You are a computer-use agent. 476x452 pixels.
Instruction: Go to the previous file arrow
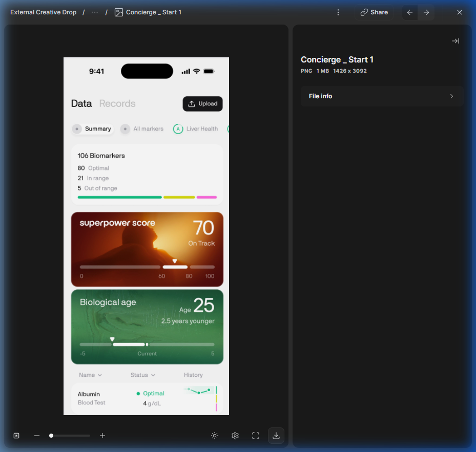(409, 12)
